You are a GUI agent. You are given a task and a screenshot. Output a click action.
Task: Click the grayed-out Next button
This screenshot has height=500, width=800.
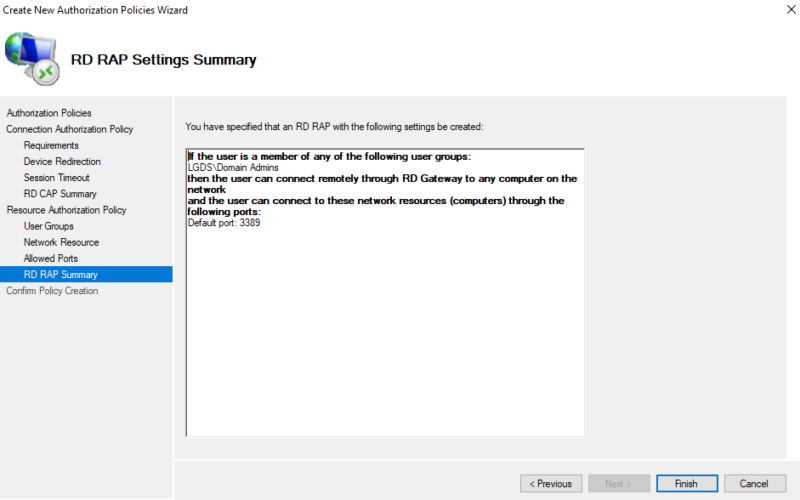[x=619, y=484]
